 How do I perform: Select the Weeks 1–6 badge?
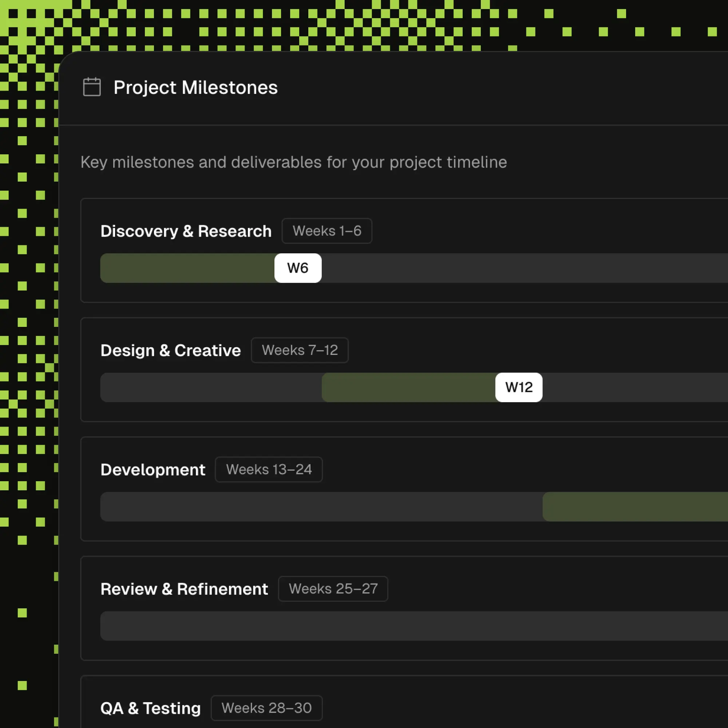coord(327,231)
